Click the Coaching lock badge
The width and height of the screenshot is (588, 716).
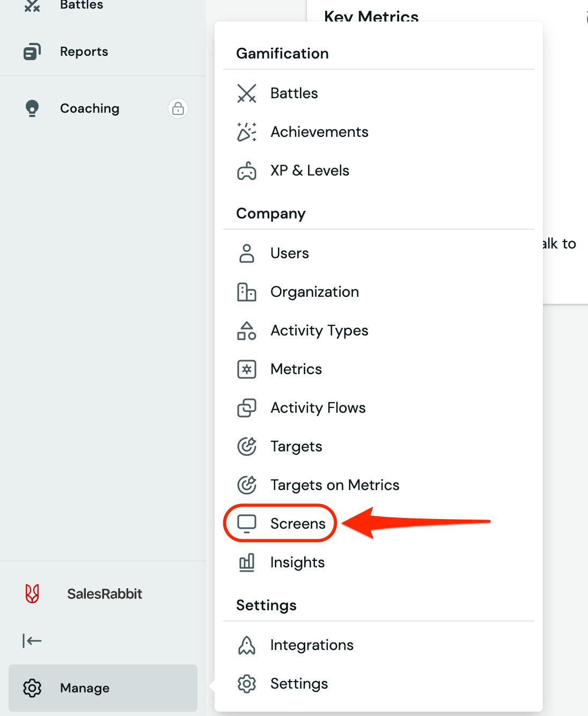pyautogui.click(x=178, y=108)
